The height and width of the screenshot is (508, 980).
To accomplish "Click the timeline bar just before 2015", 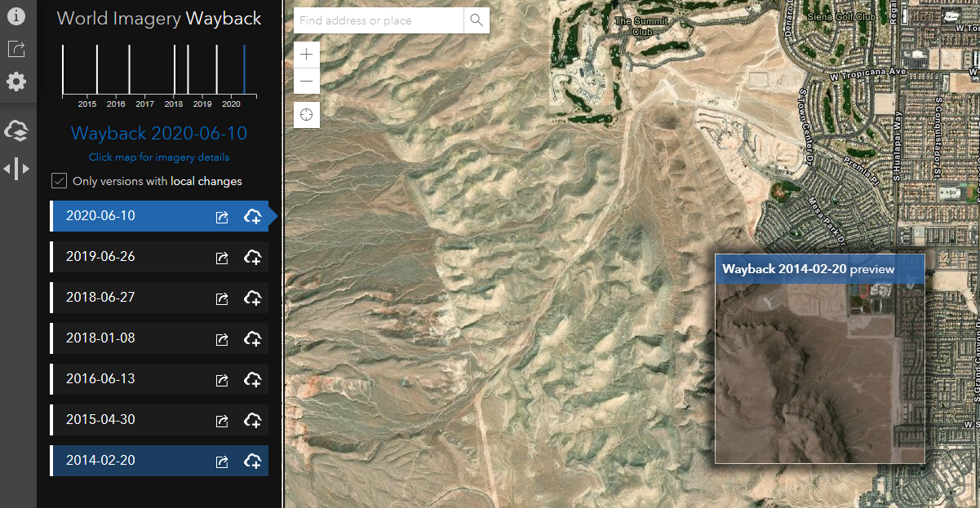I will click(64, 69).
